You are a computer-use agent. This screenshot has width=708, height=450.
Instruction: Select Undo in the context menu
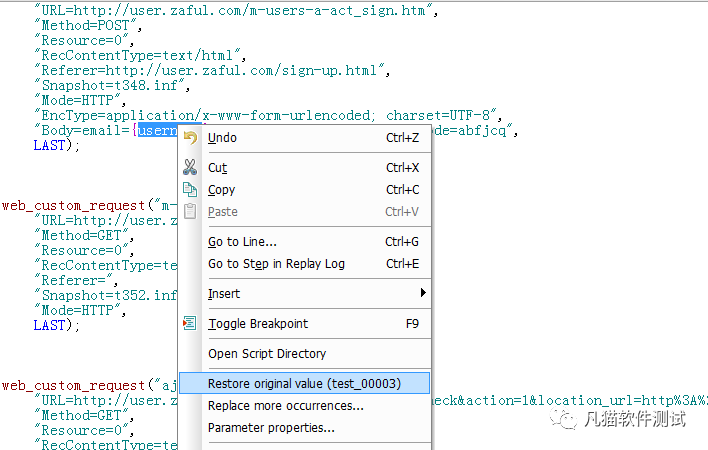tap(305, 138)
